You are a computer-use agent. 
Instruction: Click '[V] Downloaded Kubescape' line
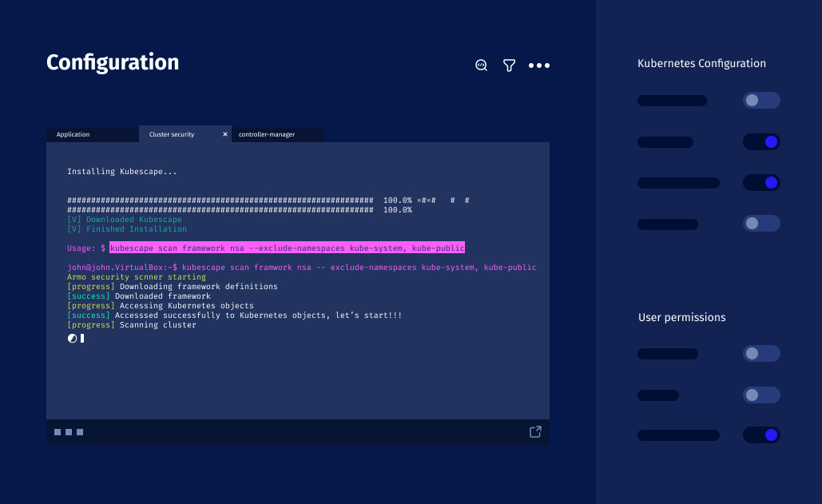click(125, 220)
